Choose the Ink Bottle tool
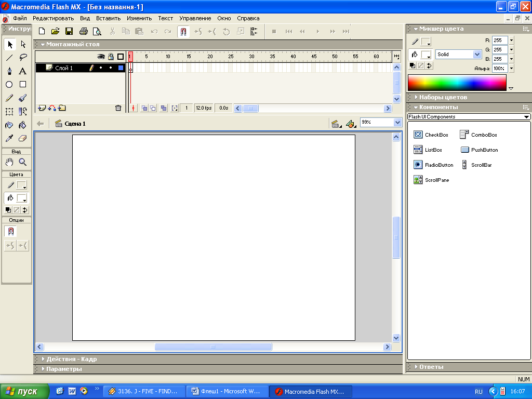The height and width of the screenshot is (399, 532). click(9, 125)
